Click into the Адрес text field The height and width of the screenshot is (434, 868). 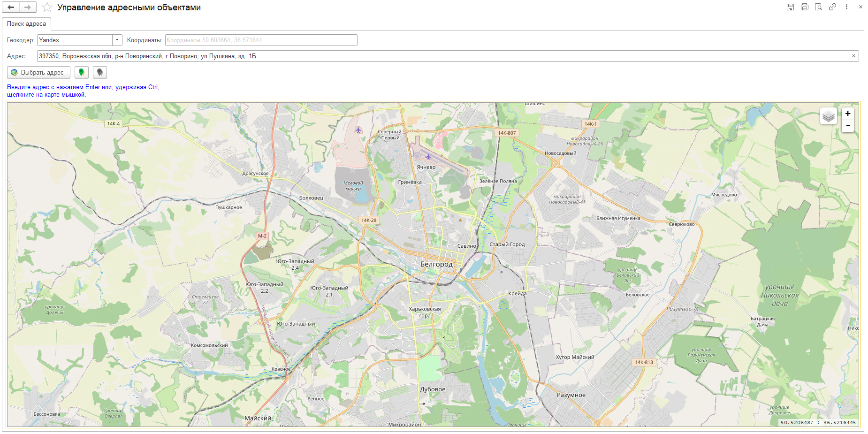point(441,56)
